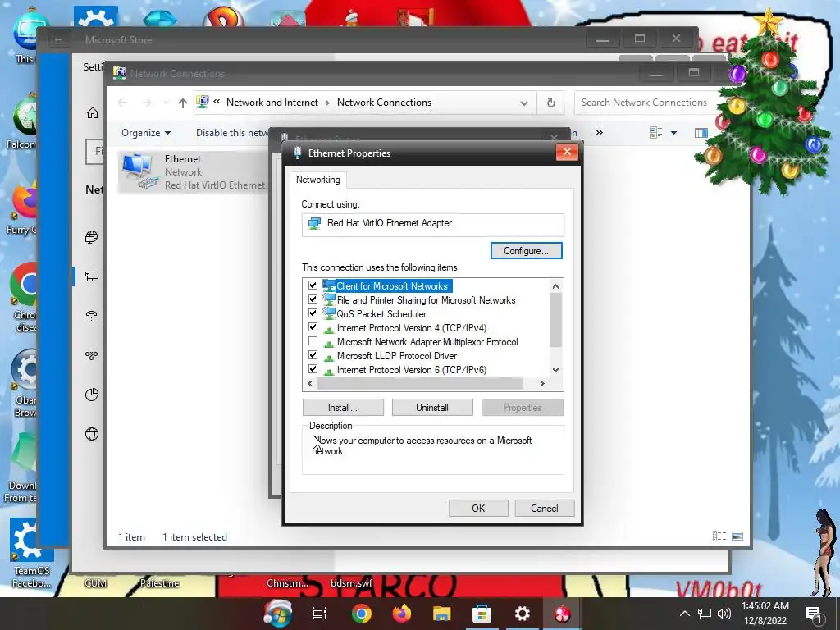Open Proxy globe icon in Settings sidebar
Image resolution: width=840 pixels, height=630 pixels.
coord(92,434)
